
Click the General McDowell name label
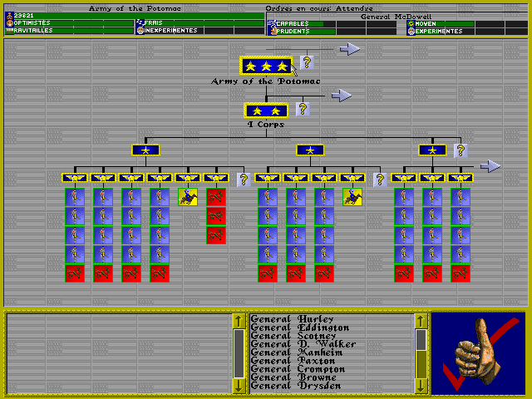coord(396,17)
